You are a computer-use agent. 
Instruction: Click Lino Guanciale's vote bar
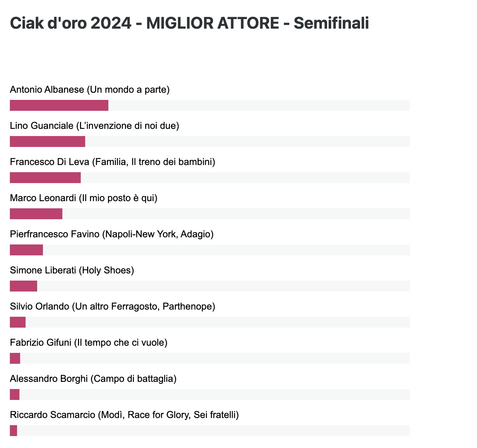(x=210, y=141)
